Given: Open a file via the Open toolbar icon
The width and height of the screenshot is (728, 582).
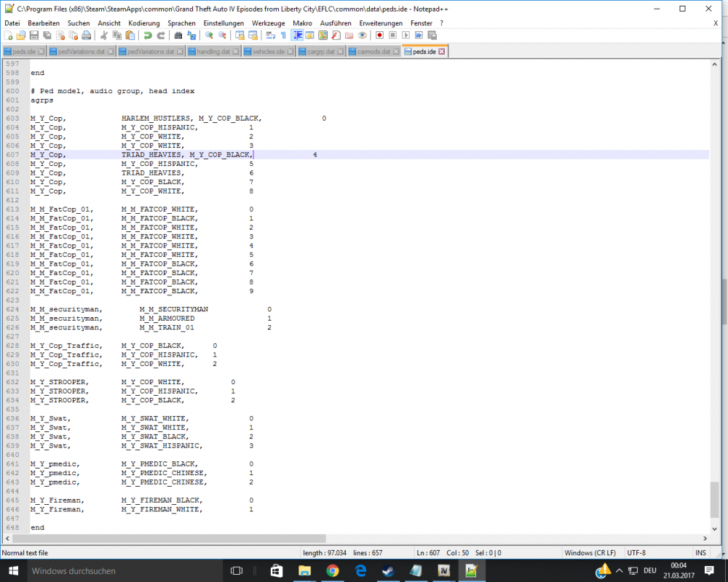Looking at the screenshot, I should tap(20, 36).
